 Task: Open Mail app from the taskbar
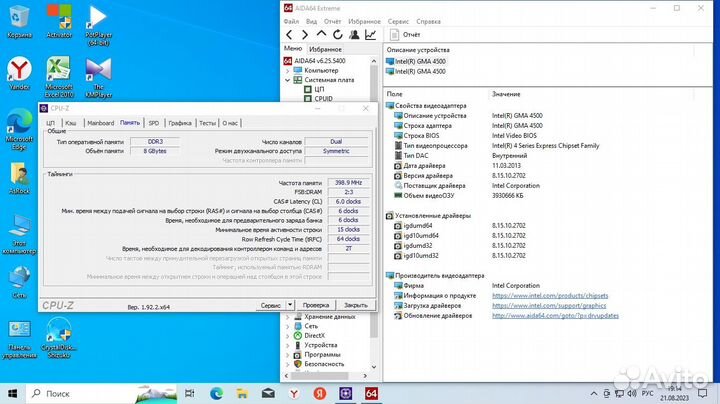pos(268,393)
